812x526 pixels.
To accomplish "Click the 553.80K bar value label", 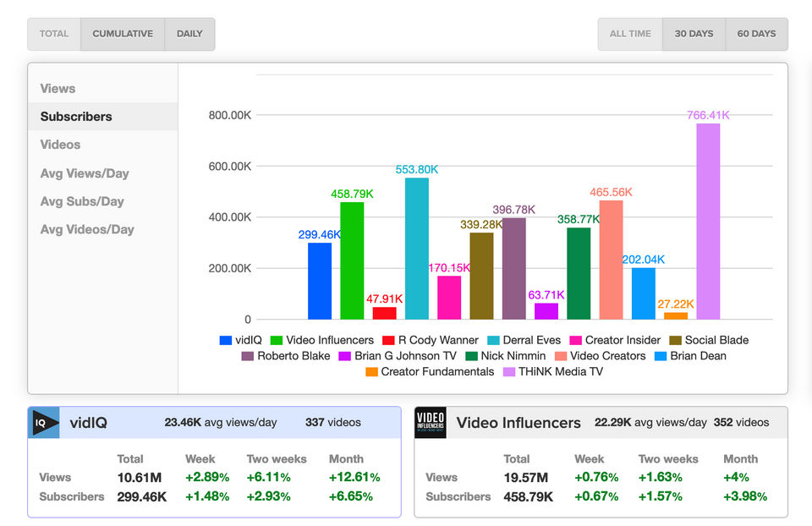I will [417, 169].
